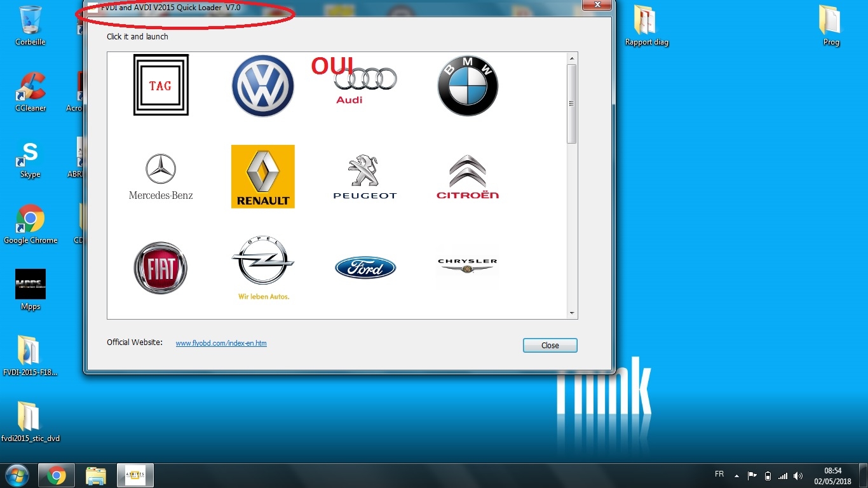Select the Skype desktop shortcut
Viewport: 868px width, 488px height.
coord(31,159)
